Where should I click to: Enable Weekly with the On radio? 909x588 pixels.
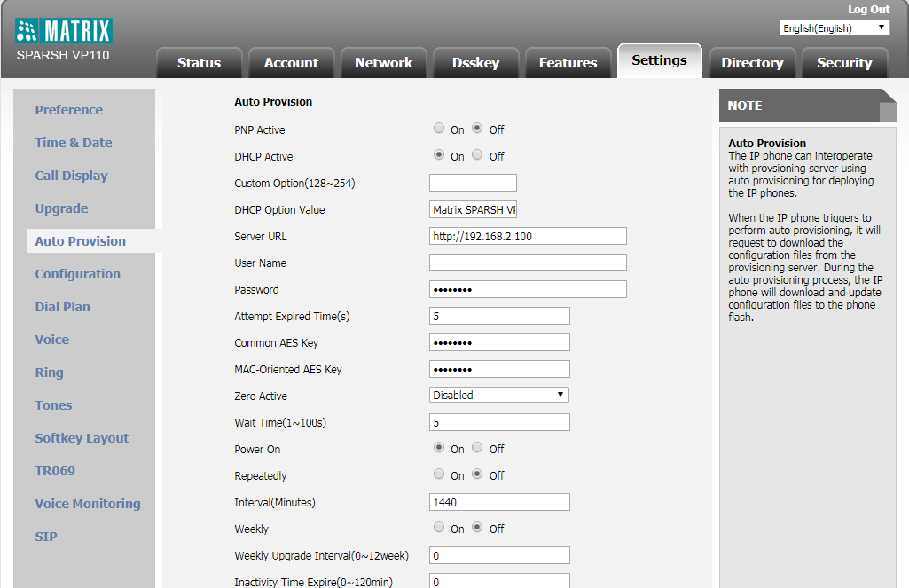coord(439,528)
